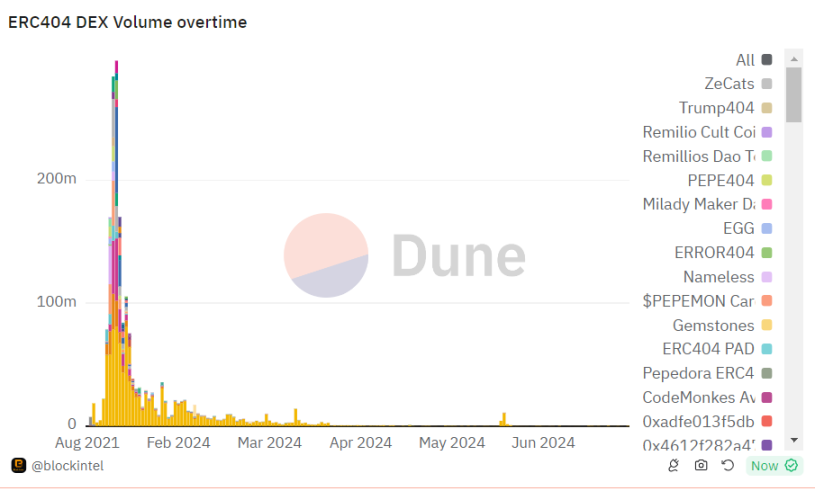Toggle Gemstones series in legend
The height and width of the screenshot is (491, 815).
(713, 325)
